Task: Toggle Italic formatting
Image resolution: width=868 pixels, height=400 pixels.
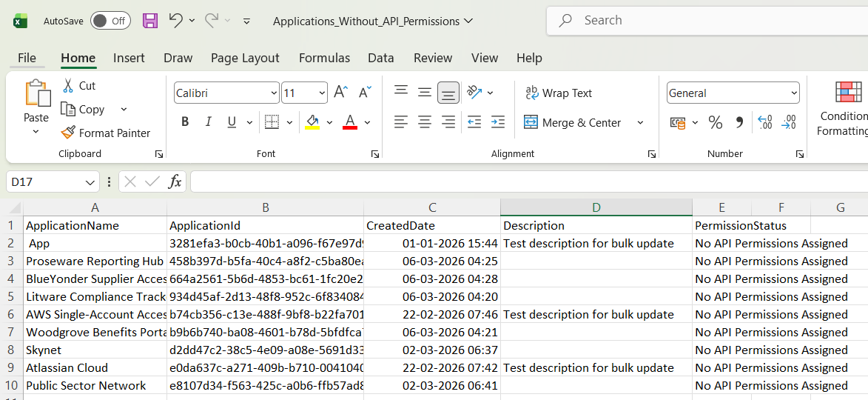Action: (209, 122)
